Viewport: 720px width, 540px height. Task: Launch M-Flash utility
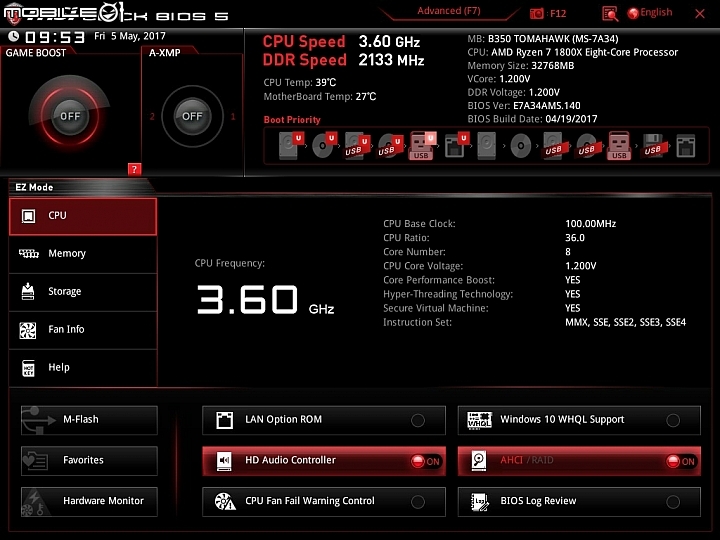89,420
